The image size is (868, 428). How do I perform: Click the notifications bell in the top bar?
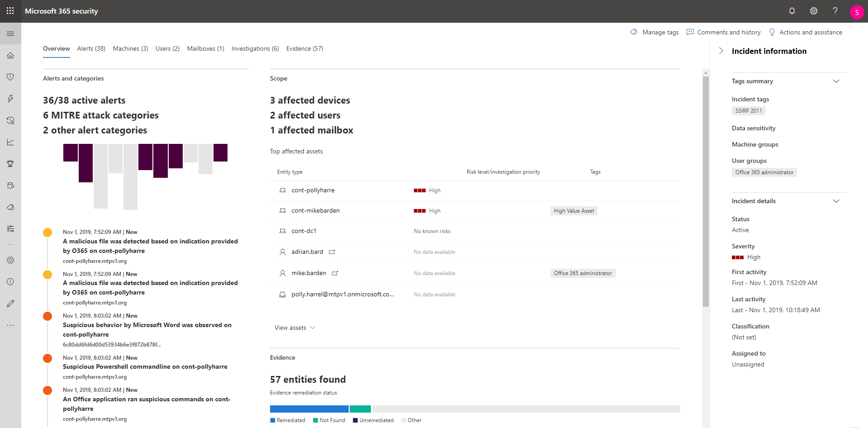pos(792,11)
